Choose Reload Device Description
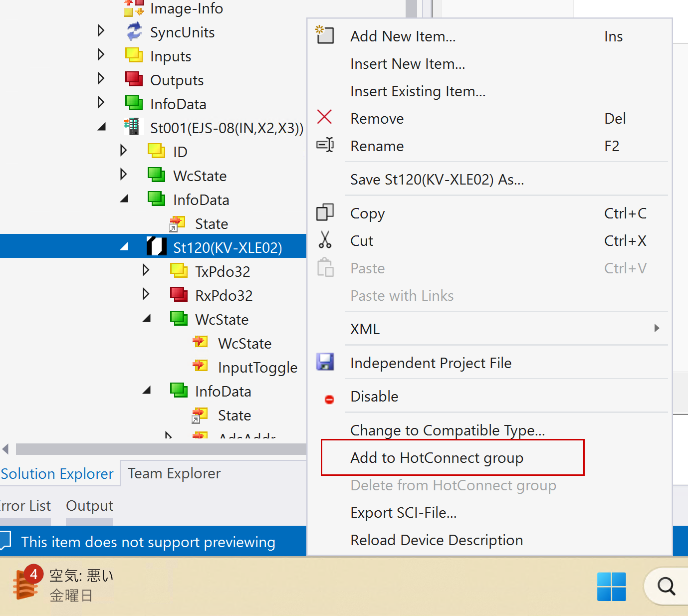 pyautogui.click(x=437, y=540)
